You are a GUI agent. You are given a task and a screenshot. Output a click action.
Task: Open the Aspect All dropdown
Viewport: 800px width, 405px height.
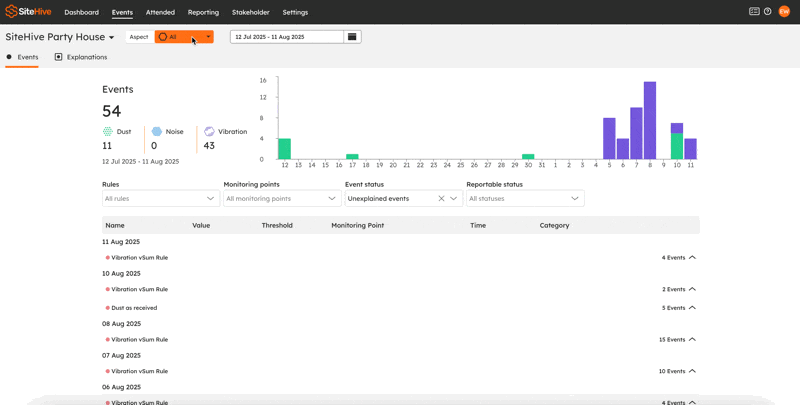[184, 37]
